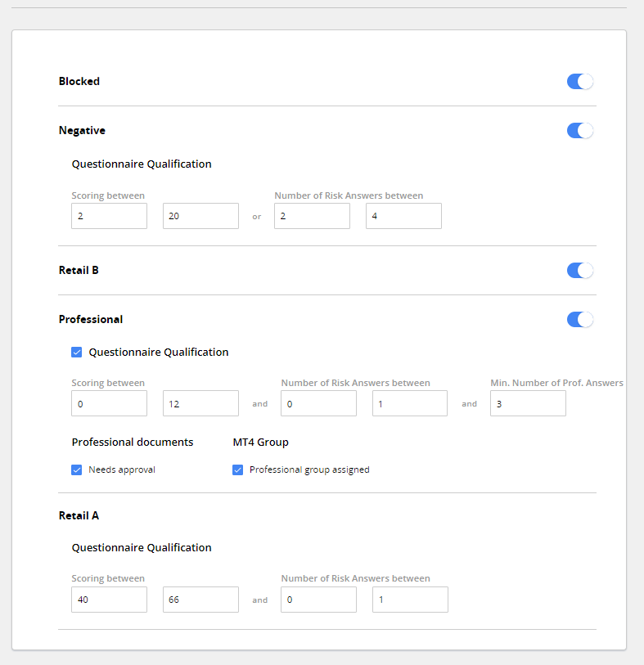The height and width of the screenshot is (665, 644).
Task: Select Professional scoring lower bound field showing 0
Action: 109,403
